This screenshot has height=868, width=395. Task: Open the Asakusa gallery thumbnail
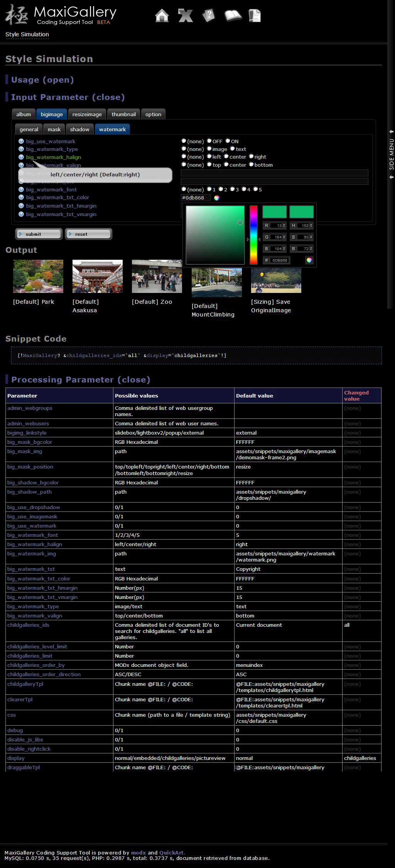(x=98, y=276)
